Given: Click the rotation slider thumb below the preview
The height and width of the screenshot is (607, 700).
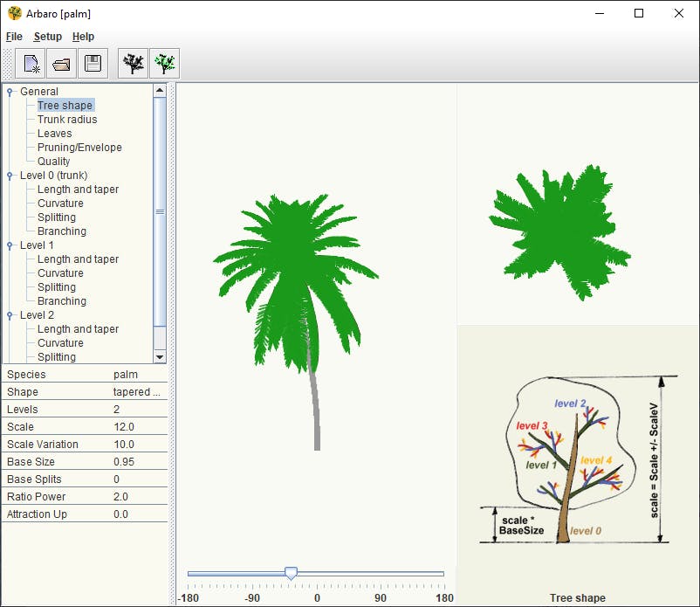Looking at the screenshot, I should click(x=292, y=573).
